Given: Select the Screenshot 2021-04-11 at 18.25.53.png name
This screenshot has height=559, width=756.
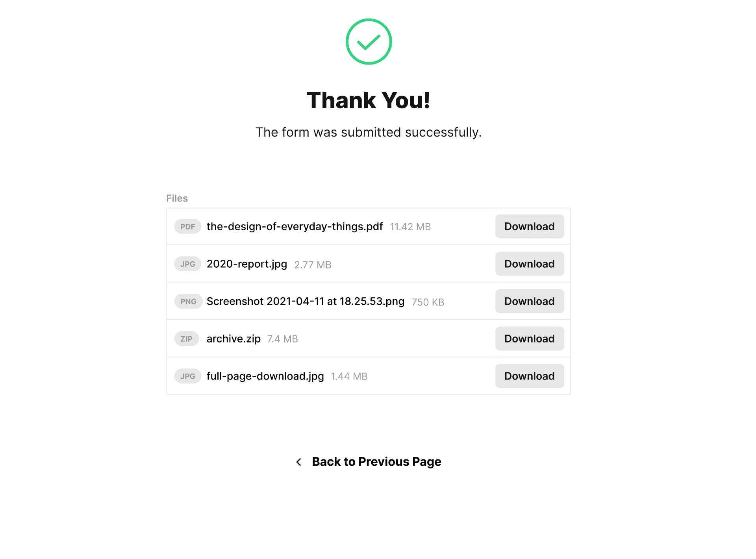Looking at the screenshot, I should coord(306,302).
